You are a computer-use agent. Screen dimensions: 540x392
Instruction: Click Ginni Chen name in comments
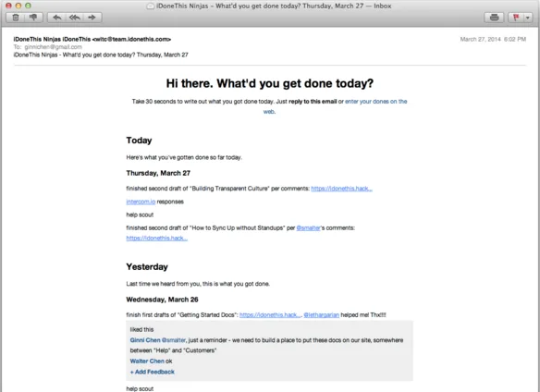(x=145, y=340)
